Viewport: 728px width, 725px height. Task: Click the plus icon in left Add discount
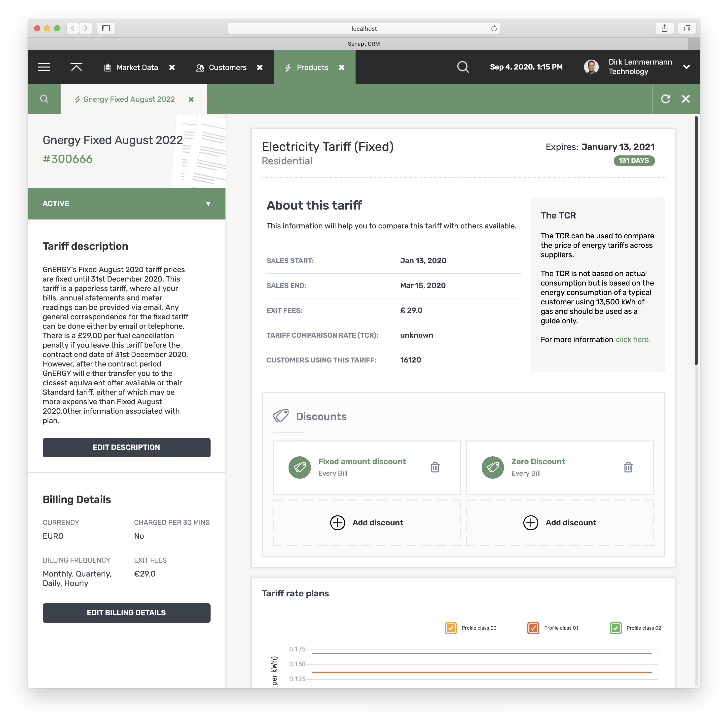[337, 523]
